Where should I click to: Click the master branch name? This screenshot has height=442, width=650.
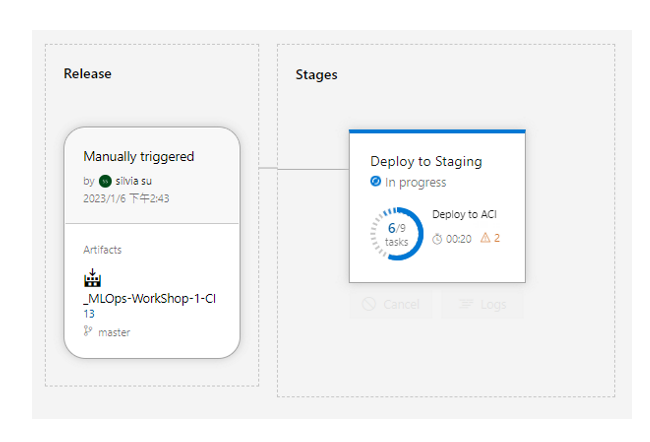(x=114, y=332)
